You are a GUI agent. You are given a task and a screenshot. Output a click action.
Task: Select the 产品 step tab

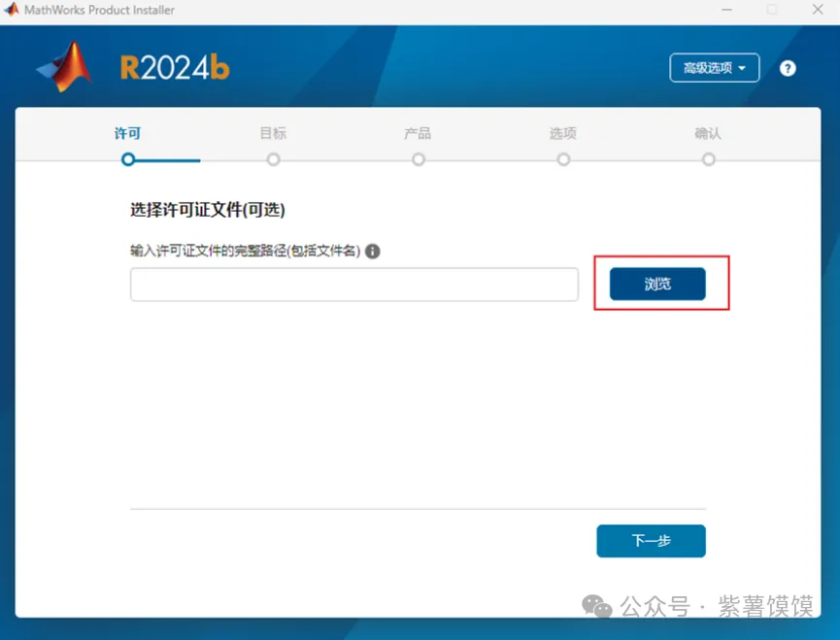(x=418, y=133)
